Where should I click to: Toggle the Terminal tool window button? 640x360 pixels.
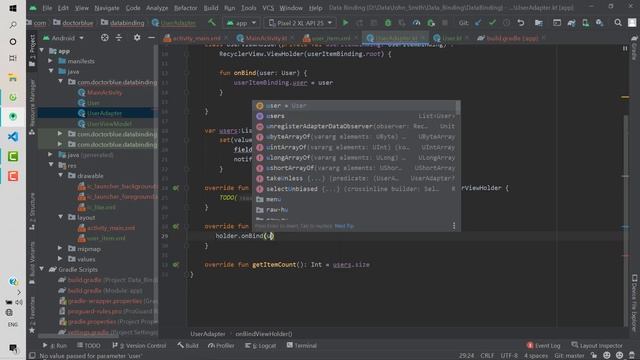(301, 345)
